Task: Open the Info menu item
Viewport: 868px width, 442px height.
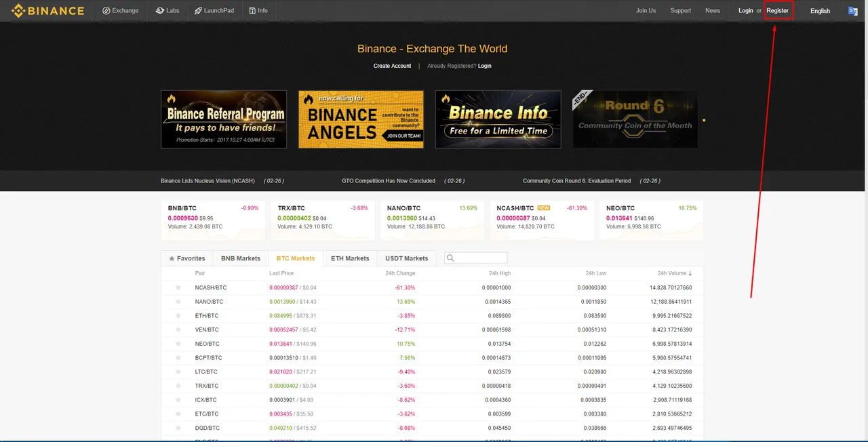Action: pos(258,11)
